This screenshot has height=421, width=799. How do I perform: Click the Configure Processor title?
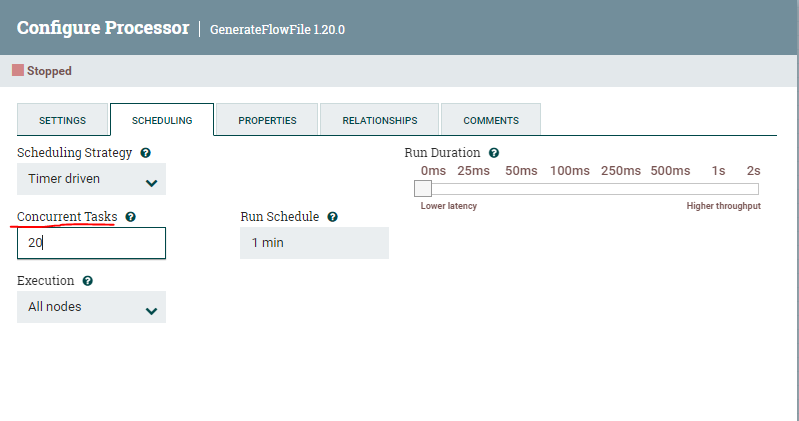[x=103, y=28]
